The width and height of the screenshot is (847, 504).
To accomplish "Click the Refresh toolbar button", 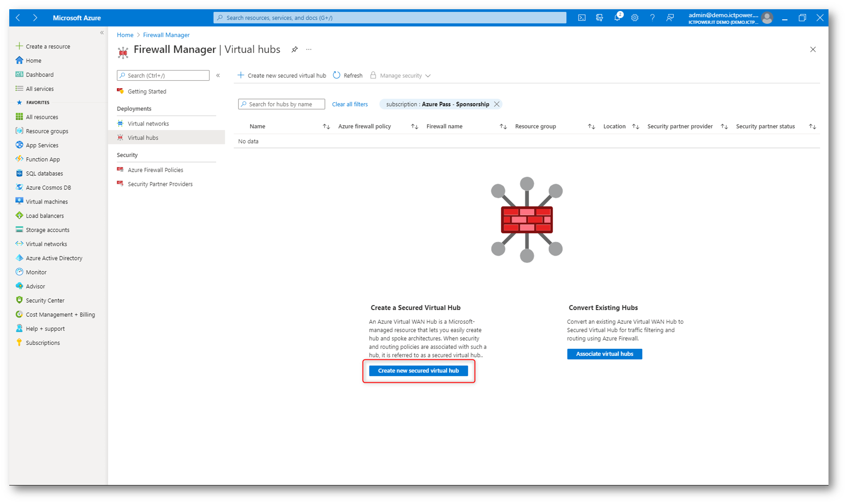I will 348,75.
